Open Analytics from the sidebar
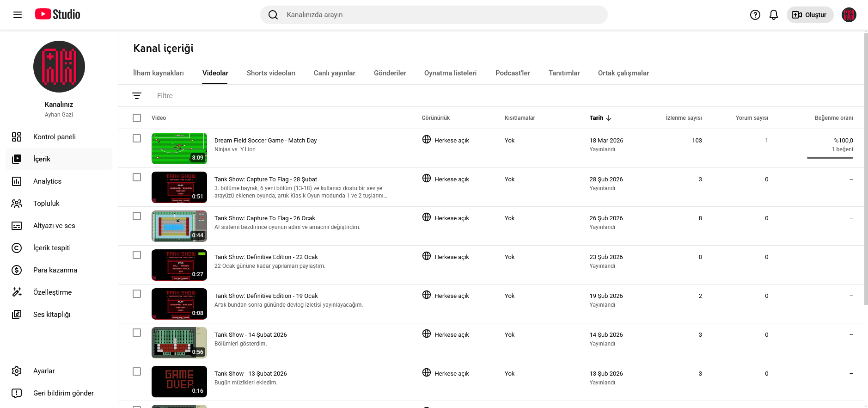 [x=47, y=181]
